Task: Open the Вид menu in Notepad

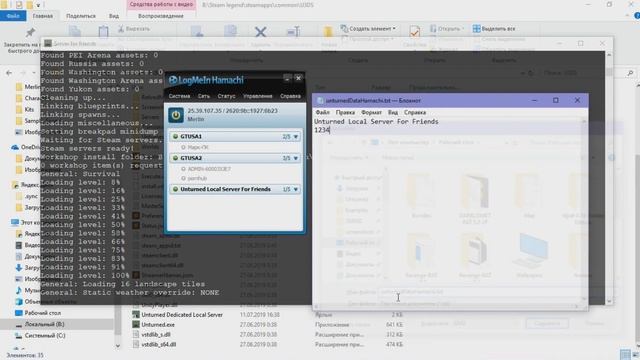Action: (x=393, y=112)
